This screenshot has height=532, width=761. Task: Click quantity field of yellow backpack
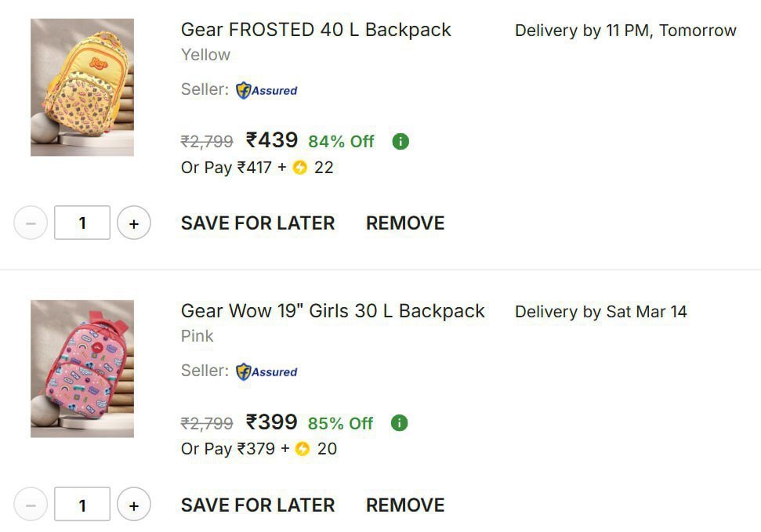[82, 223]
